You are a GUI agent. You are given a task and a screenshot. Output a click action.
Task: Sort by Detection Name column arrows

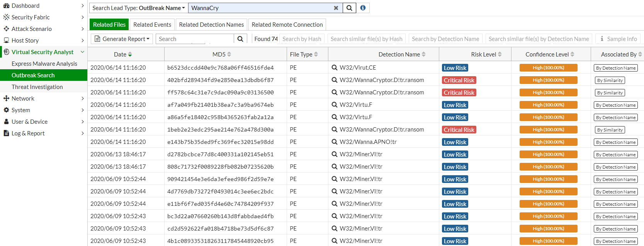(424, 55)
